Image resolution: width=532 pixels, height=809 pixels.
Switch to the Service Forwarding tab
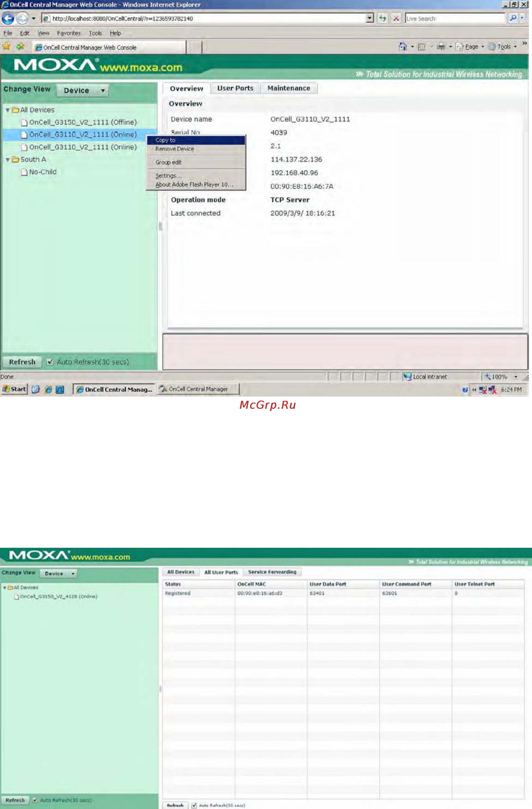272,572
